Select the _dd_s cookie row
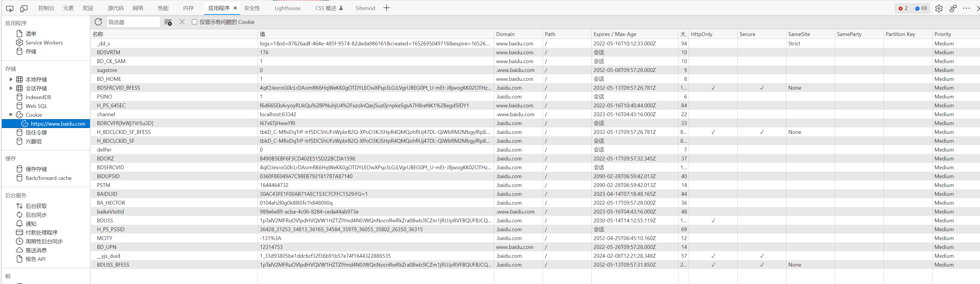Image resolution: width=980 pixels, height=284 pixels. [x=535, y=44]
